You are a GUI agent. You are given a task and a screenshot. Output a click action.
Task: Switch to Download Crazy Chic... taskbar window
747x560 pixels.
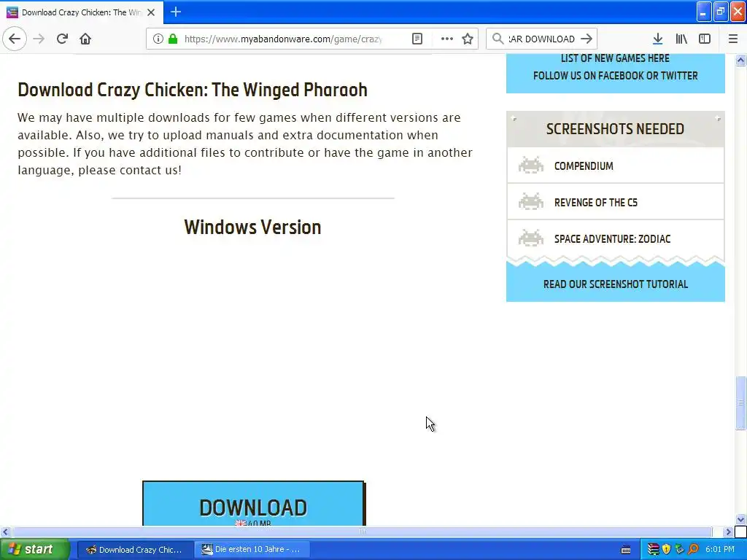(x=135, y=550)
